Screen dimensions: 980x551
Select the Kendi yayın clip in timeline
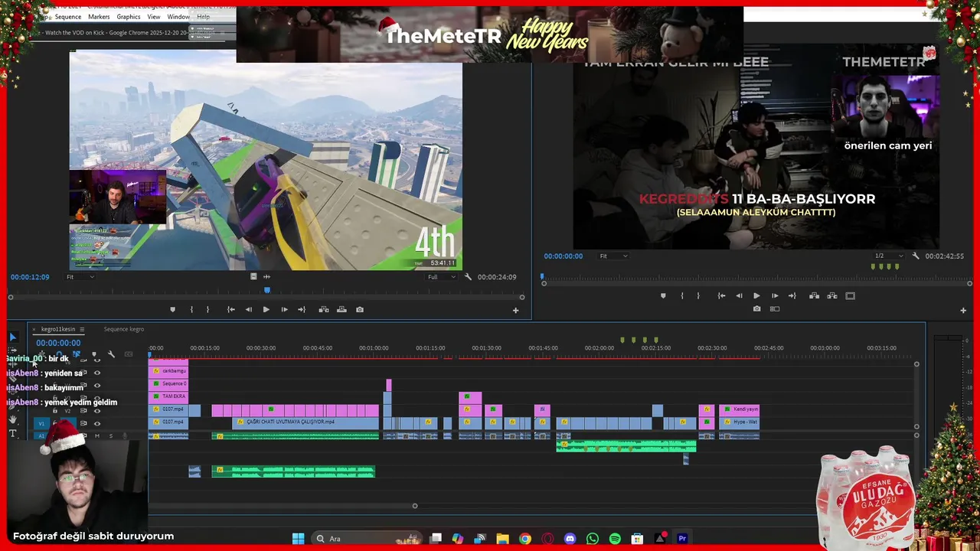(x=739, y=409)
